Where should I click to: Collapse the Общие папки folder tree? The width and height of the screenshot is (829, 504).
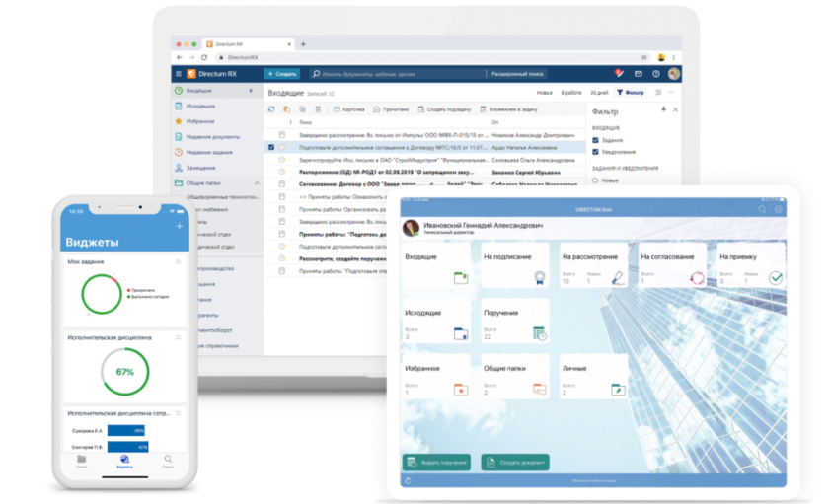[x=257, y=183]
